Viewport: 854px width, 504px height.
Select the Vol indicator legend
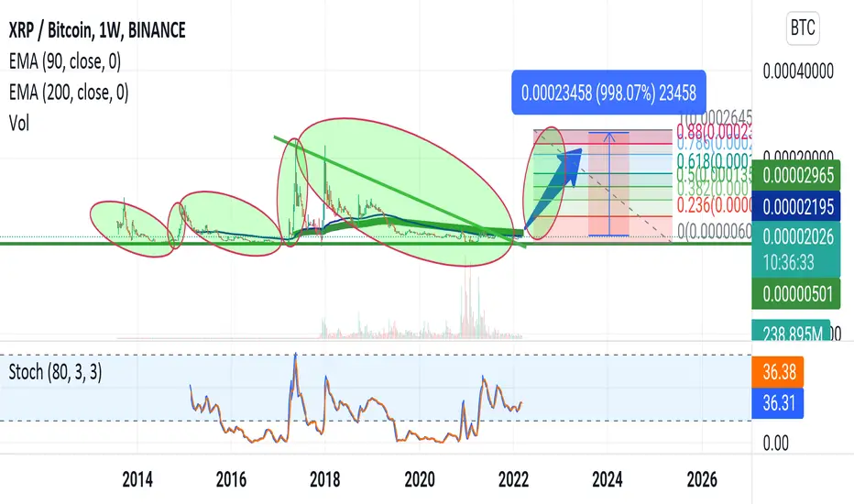[19, 123]
